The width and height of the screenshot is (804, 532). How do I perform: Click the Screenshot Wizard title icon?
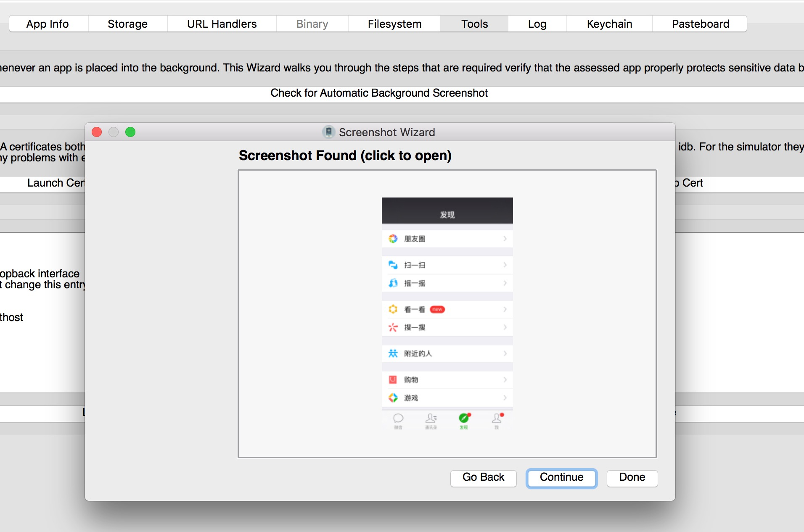pyautogui.click(x=328, y=132)
